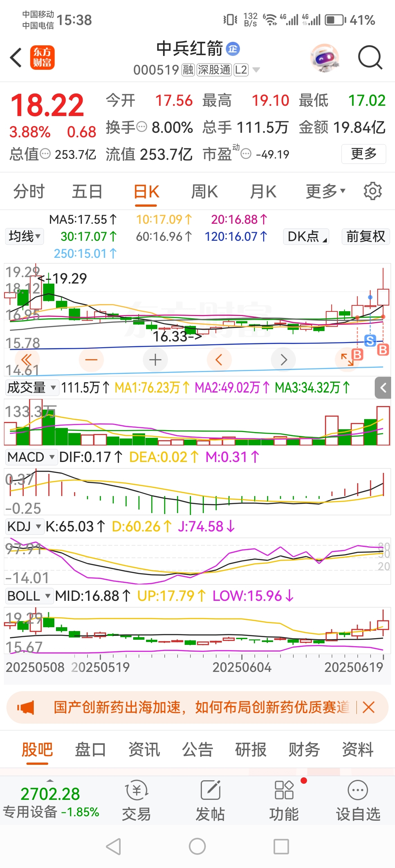Select the 股吧 tab
This screenshot has height=868, width=395.
pyautogui.click(x=37, y=750)
